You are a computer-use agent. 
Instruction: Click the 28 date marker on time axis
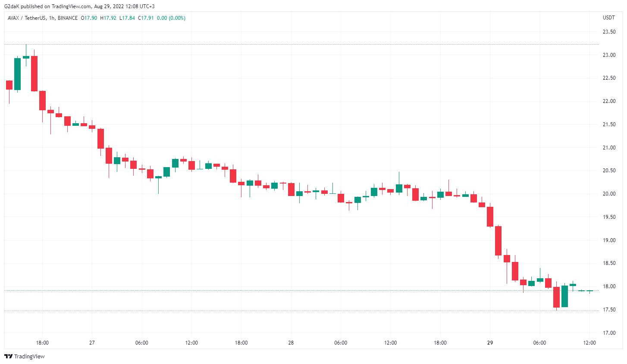tap(291, 343)
